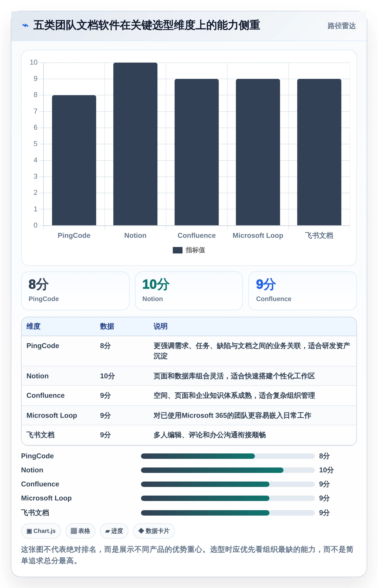Screen dimensions: 378x588
Task: Click the Chart.js tag chip
Action: tap(41, 531)
